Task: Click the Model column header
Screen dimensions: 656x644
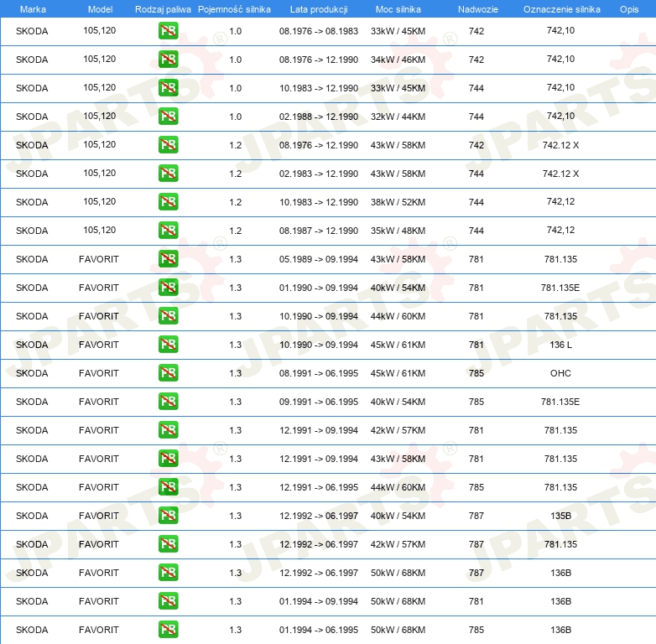Action: pos(100,9)
